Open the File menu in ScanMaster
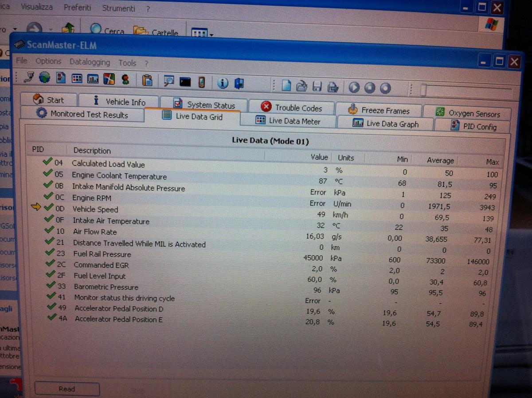The image size is (532, 398). coord(21,60)
